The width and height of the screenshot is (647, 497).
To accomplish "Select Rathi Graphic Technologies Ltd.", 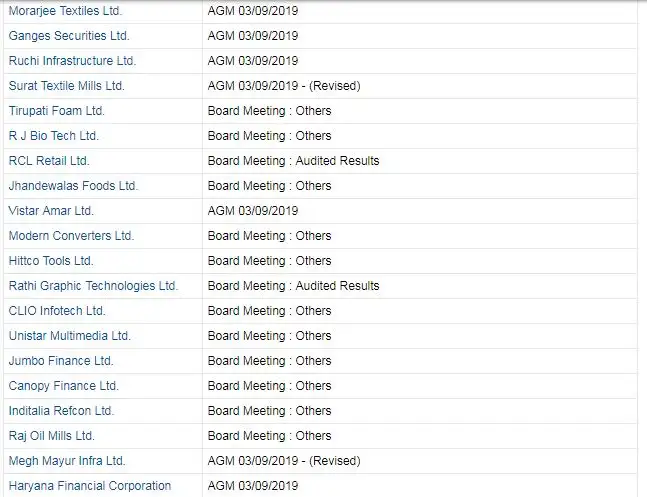I will coord(93,286).
